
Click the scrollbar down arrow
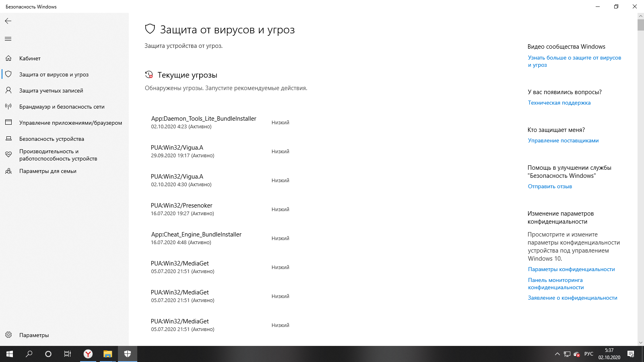(641, 343)
